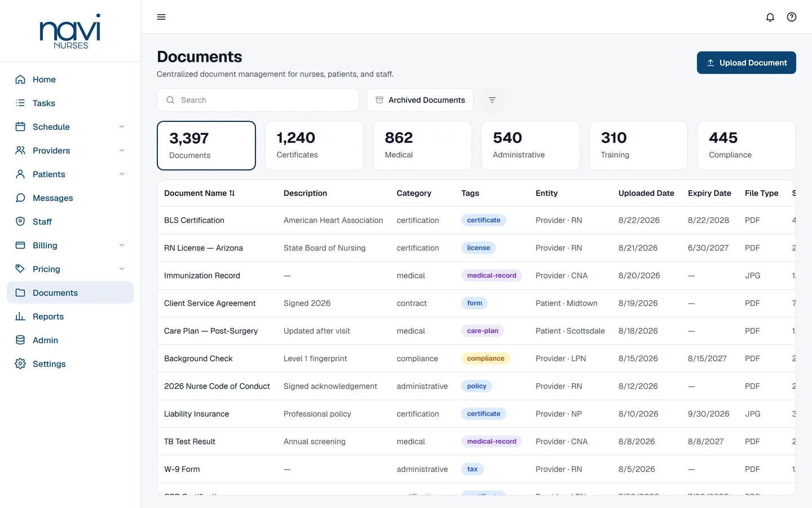Filter by the 445 Compliance card
This screenshot has width=812, height=508.
(x=747, y=146)
